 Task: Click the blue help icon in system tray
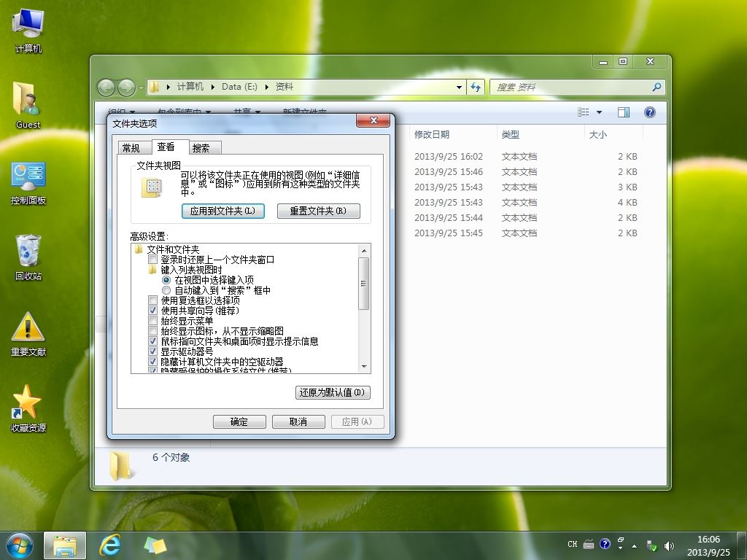click(605, 544)
